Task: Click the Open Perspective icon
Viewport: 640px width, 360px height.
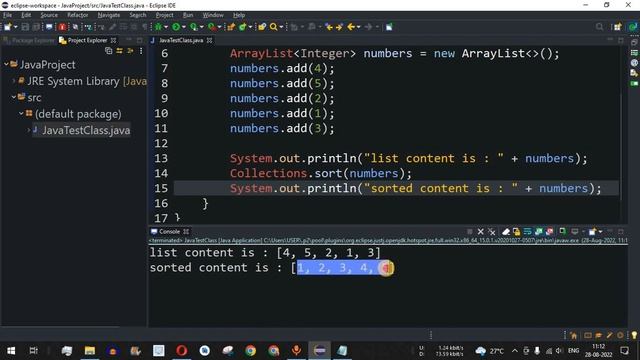Action: [x=617, y=27]
